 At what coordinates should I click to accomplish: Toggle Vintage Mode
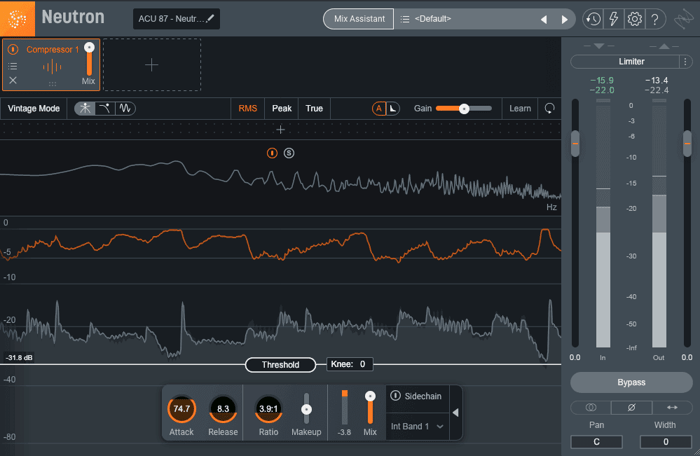[x=33, y=109]
